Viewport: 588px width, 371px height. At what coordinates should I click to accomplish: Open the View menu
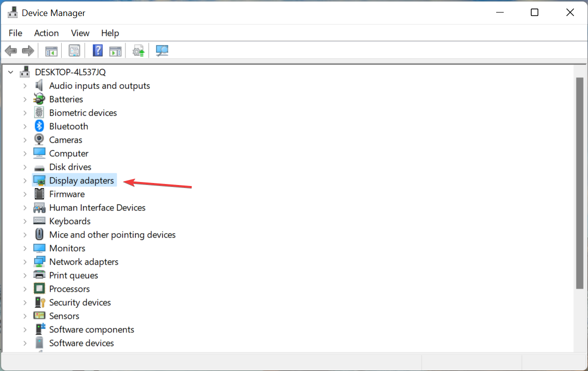tap(80, 33)
